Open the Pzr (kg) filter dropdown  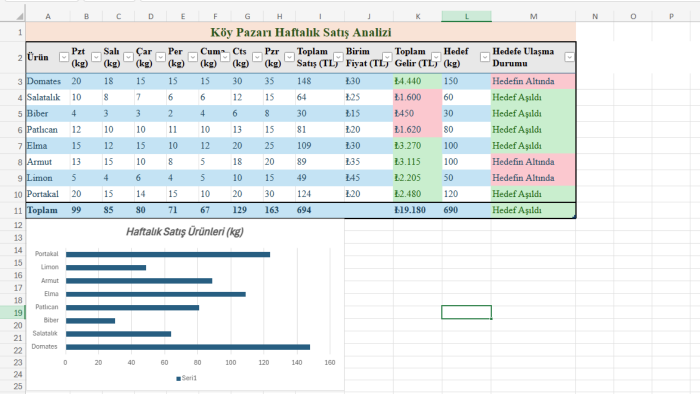click(289, 57)
